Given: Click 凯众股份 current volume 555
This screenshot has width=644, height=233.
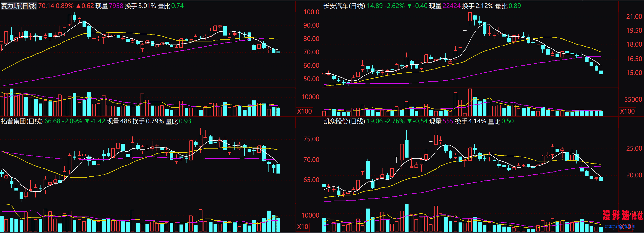Looking at the screenshot, I should [448, 121].
